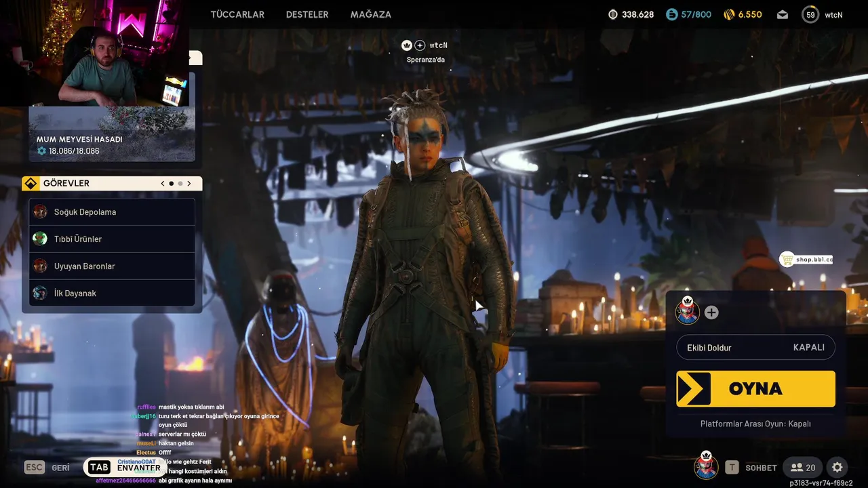
Task: Switch to the Mağaza tab
Action: [x=371, y=14]
